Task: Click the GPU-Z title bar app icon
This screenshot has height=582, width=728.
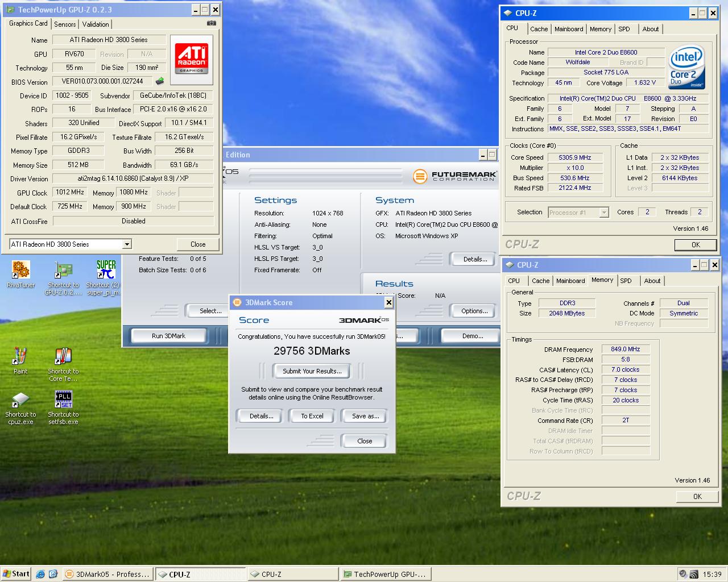Action: click(10, 10)
